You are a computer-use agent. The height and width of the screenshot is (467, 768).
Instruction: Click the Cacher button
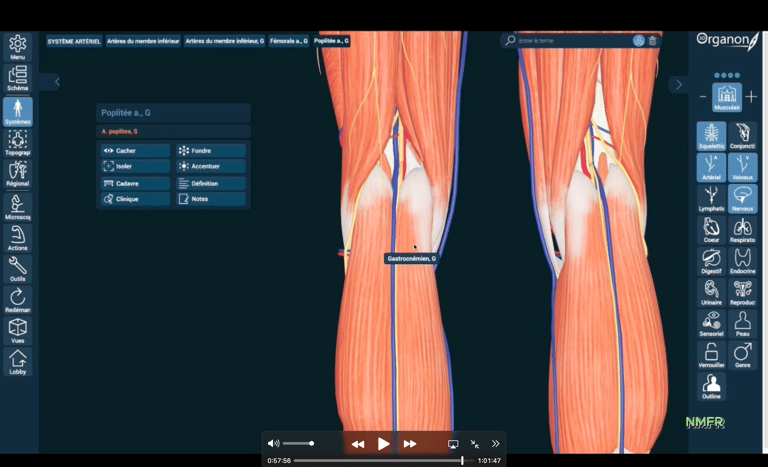135,150
